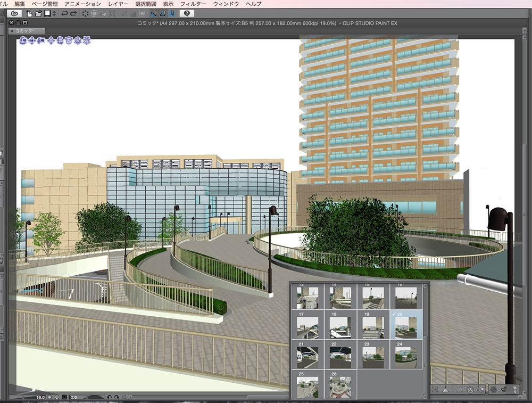Click the clear layer dotted-circle icon
Screen dimensions: 532x403
[85, 14]
